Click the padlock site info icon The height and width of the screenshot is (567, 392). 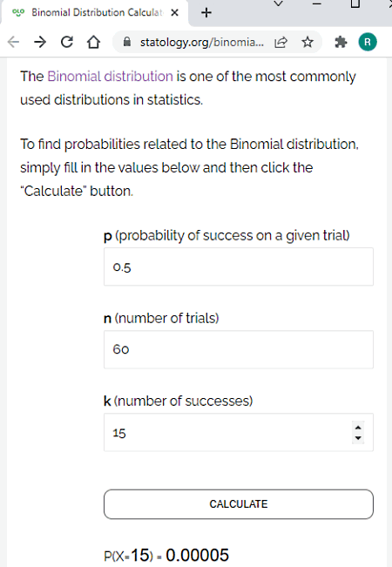pos(127,42)
